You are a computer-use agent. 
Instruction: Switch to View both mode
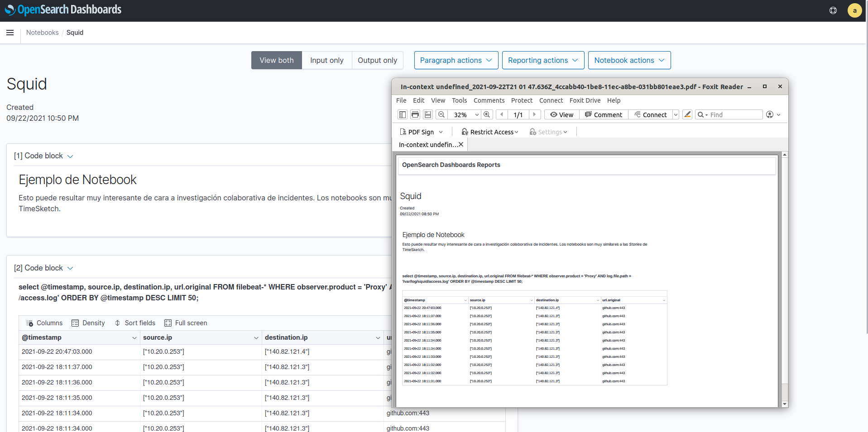(276, 60)
